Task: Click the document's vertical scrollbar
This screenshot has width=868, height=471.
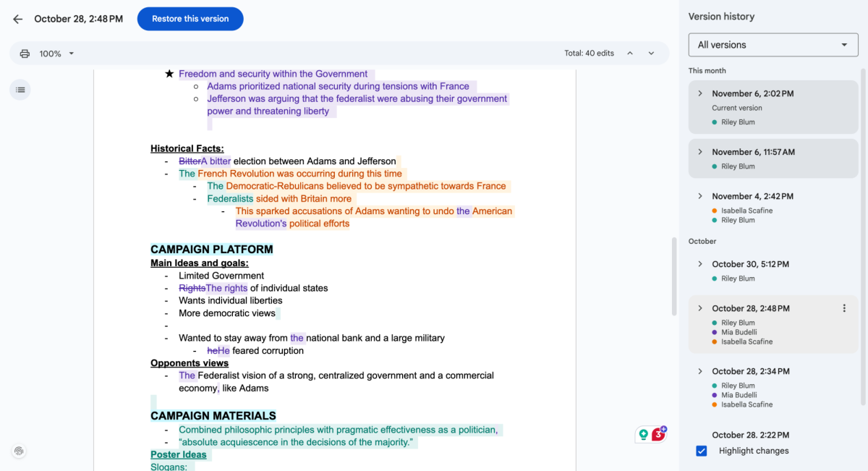Action: [674, 276]
